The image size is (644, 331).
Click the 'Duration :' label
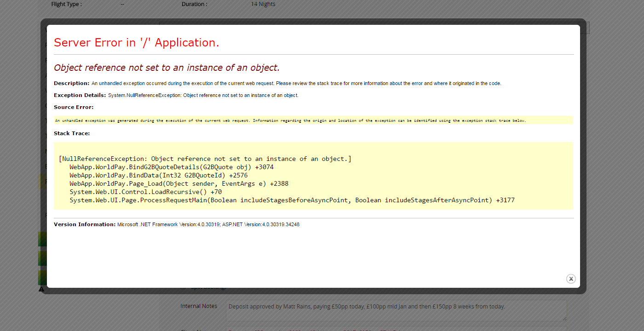point(195,4)
